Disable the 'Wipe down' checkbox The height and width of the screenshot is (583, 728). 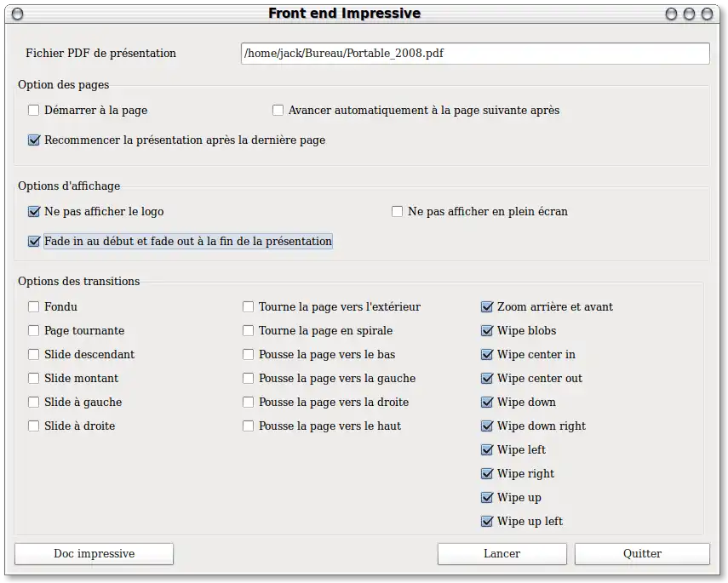[486, 402]
